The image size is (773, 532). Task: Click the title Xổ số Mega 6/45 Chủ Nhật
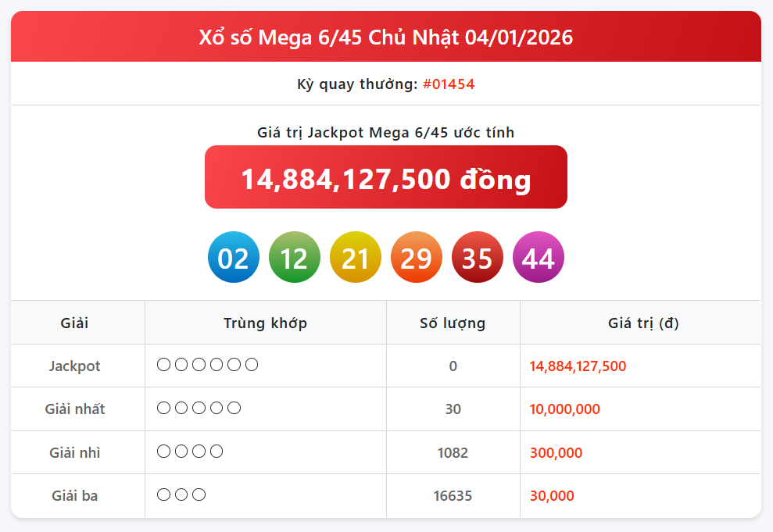coord(385,36)
